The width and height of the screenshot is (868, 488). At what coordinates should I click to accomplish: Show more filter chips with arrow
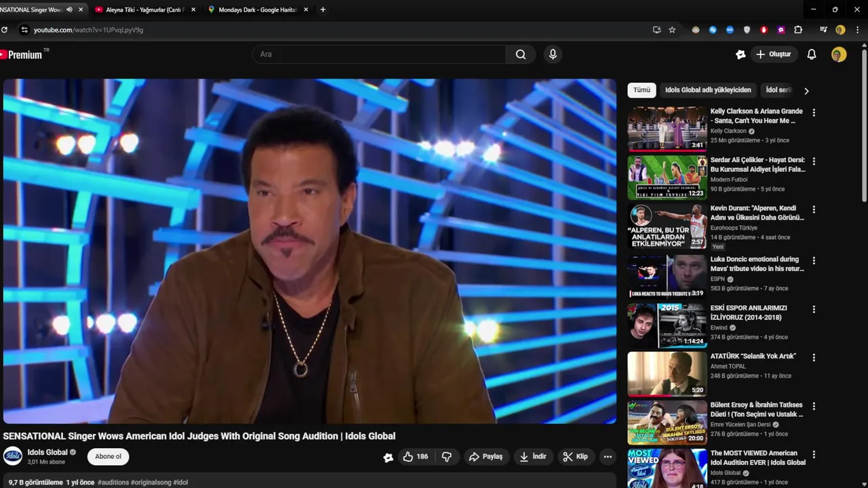(806, 91)
